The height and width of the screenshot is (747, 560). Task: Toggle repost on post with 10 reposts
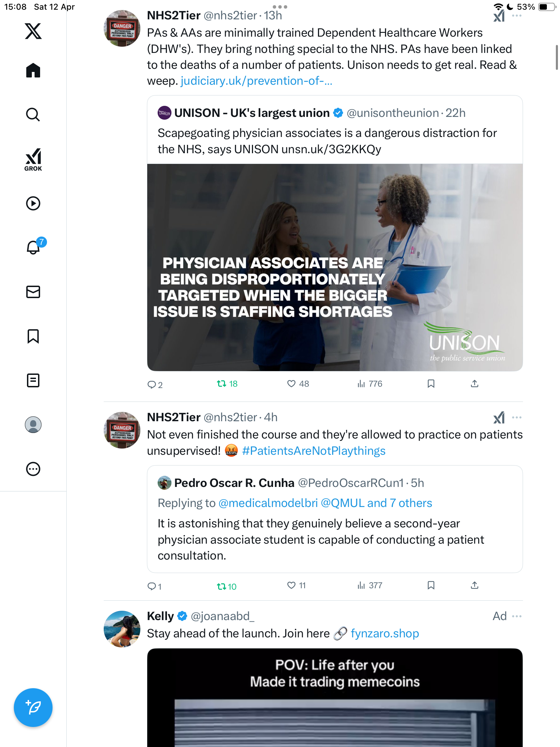[x=226, y=587]
